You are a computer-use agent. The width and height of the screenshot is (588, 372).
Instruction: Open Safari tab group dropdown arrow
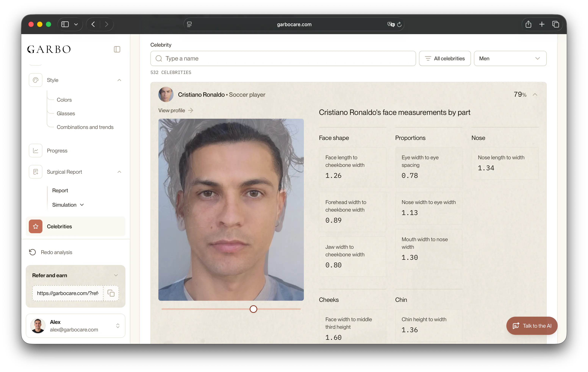point(76,24)
